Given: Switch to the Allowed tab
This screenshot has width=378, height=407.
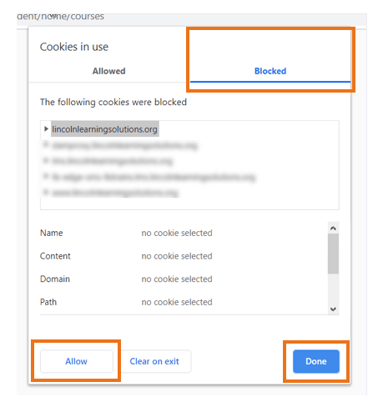Looking at the screenshot, I should pos(109,71).
